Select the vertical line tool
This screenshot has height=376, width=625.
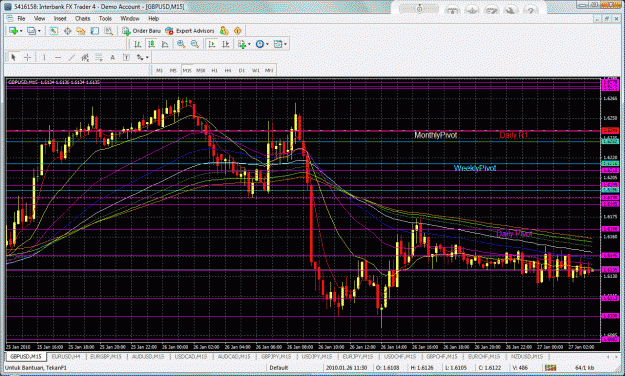[x=44, y=57]
